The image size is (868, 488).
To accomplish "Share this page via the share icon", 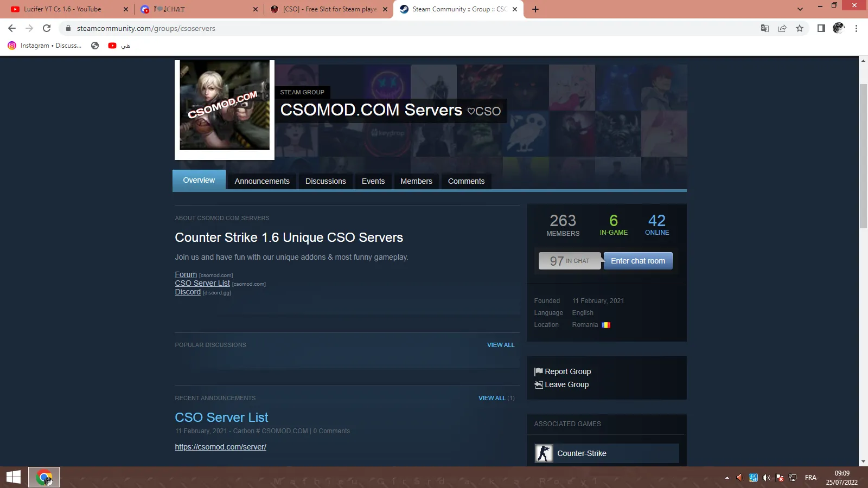I will (782, 28).
